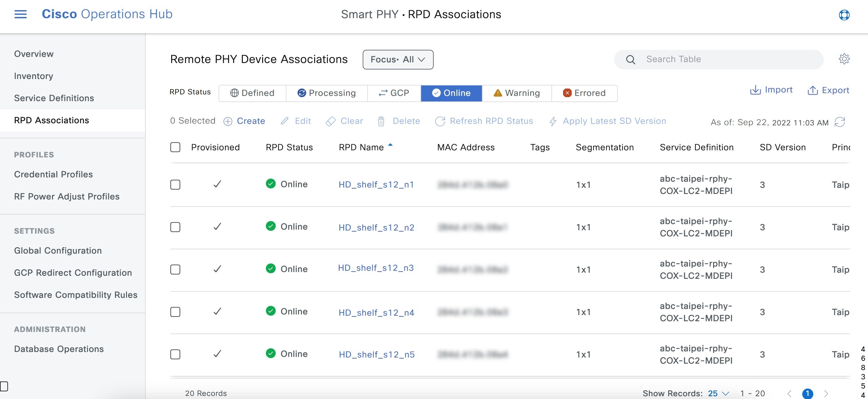Image resolution: width=868 pixels, height=399 pixels.
Task: Sort by Segmentation column header
Action: point(605,147)
